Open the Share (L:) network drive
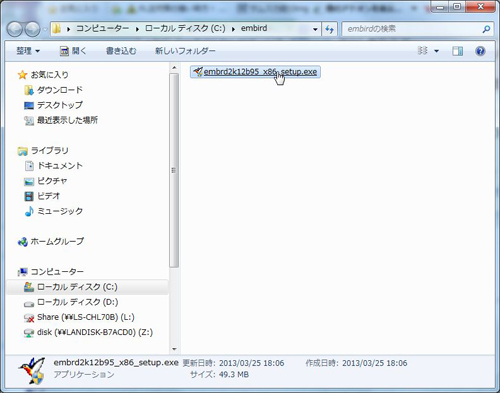Screen dimensions: 500x393 pos(86,317)
